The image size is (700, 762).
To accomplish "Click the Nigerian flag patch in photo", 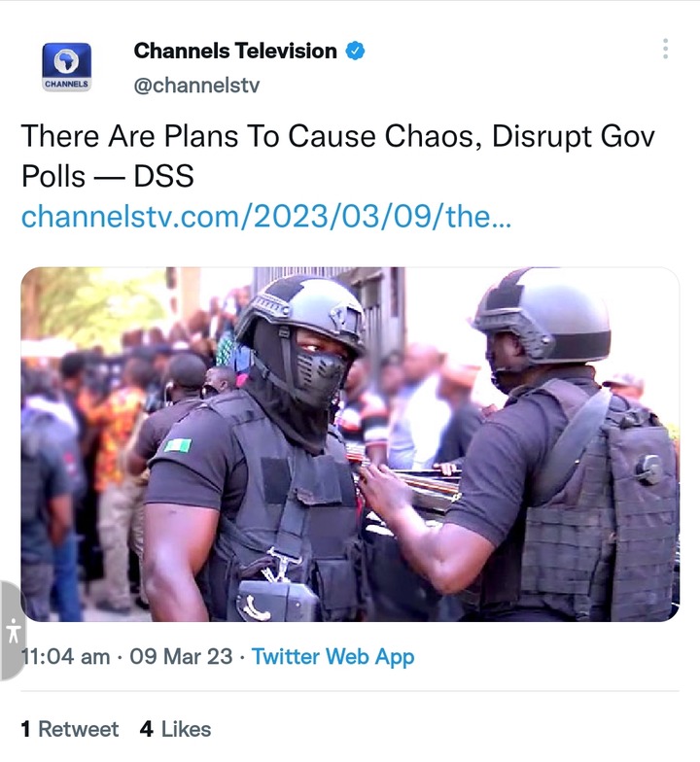I will [x=177, y=445].
